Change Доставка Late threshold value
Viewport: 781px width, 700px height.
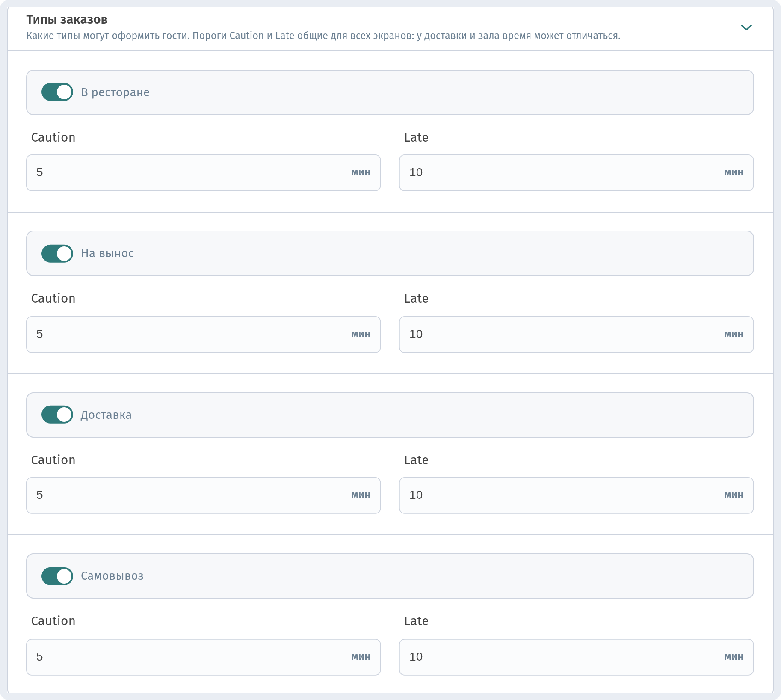tap(576, 495)
